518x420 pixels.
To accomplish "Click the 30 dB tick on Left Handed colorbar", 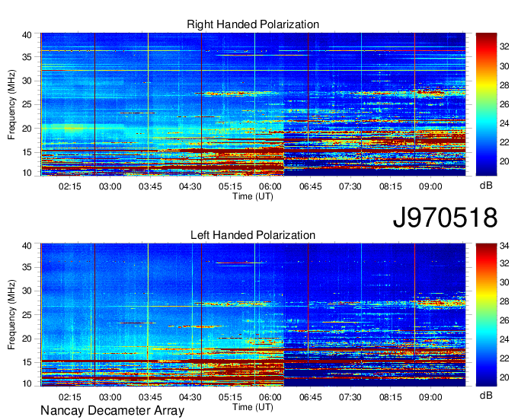I will (504, 282).
